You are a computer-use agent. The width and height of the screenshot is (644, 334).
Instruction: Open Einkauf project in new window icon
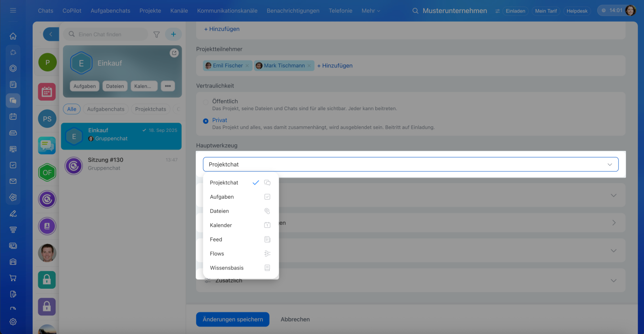tap(174, 53)
